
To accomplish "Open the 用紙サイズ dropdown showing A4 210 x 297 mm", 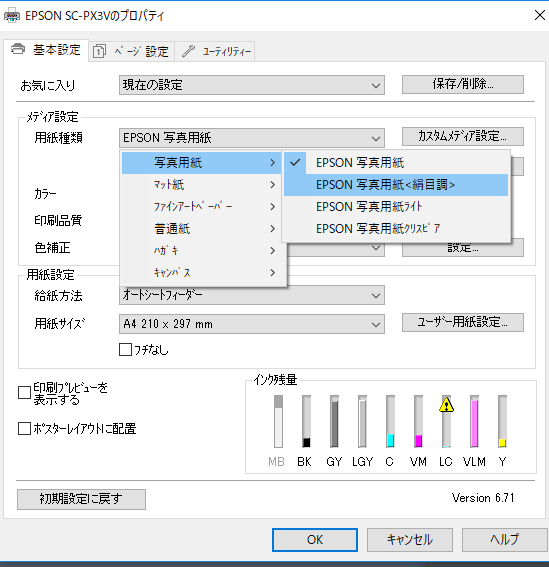I will coord(252,324).
